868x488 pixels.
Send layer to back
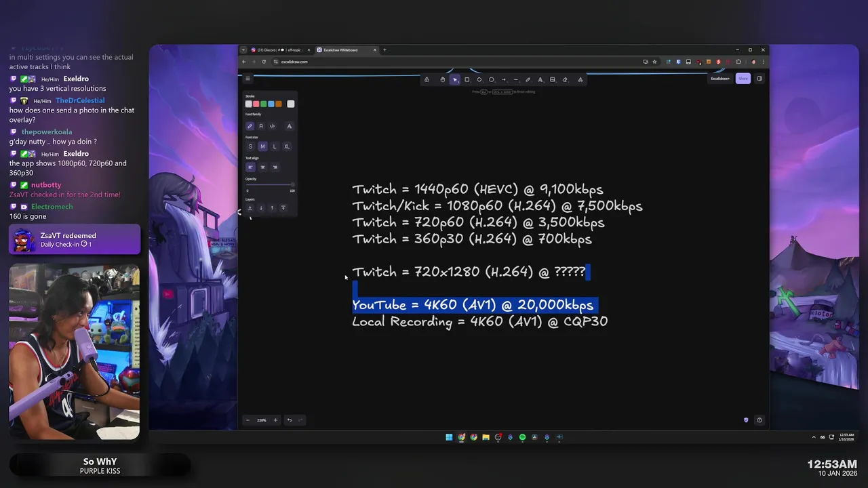point(250,208)
